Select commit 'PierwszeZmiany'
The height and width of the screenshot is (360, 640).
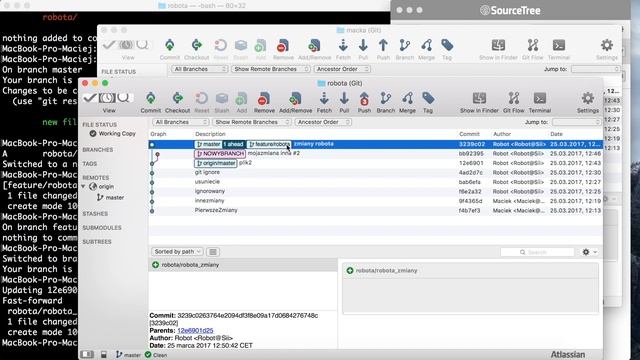[375, 210]
